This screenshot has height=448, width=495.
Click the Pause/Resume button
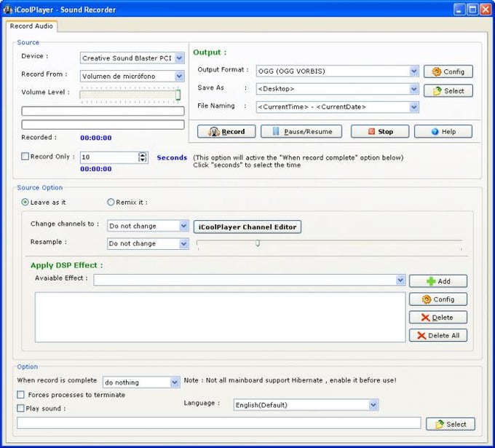(x=301, y=131)
